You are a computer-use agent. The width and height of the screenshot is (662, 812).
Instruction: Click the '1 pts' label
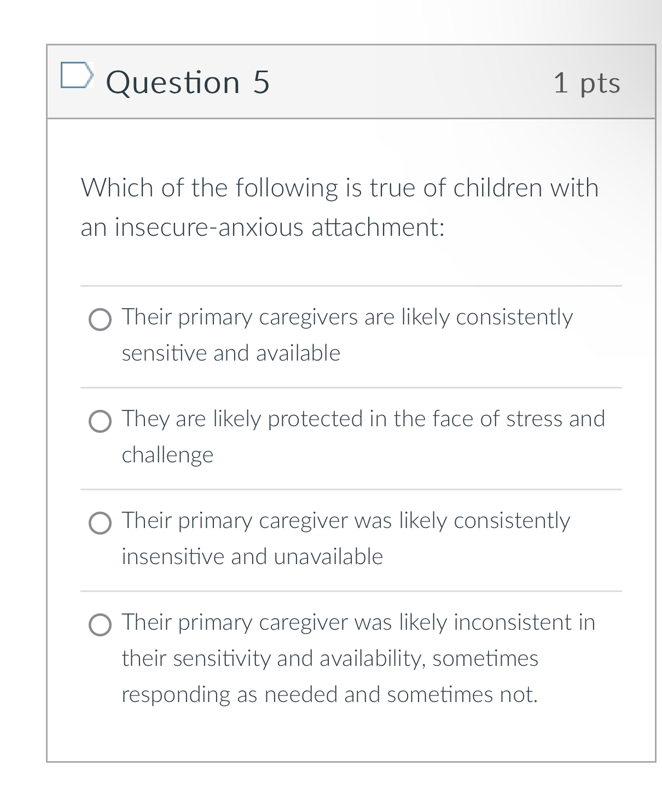tap(588, 82)
